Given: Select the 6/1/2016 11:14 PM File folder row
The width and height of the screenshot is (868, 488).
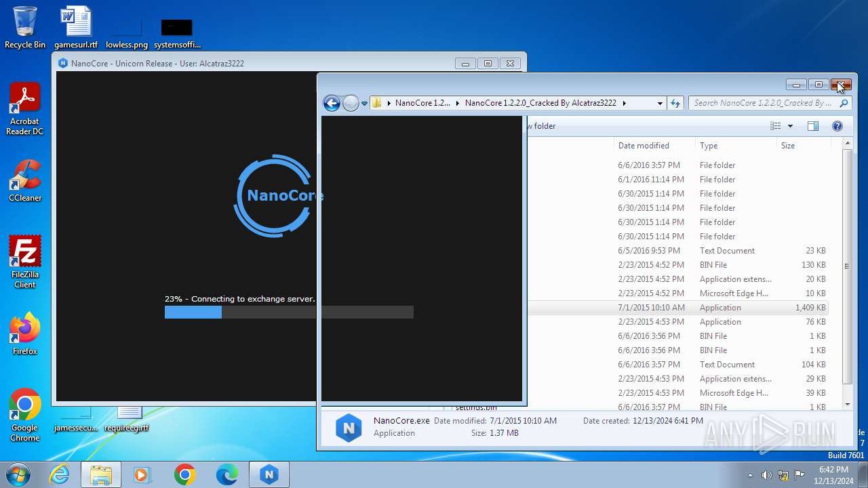Looking at the screenshot, I should point(677,180).
